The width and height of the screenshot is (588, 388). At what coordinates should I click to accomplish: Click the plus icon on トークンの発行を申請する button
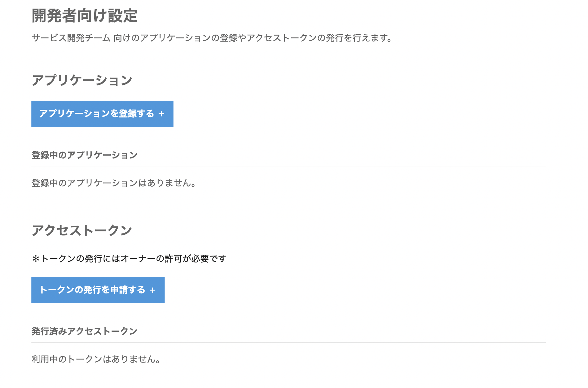click(153, 290)
